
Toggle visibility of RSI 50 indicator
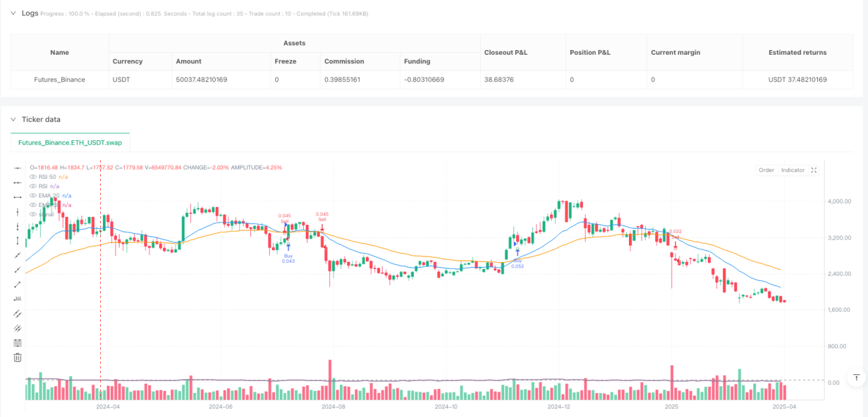[33, 177]
